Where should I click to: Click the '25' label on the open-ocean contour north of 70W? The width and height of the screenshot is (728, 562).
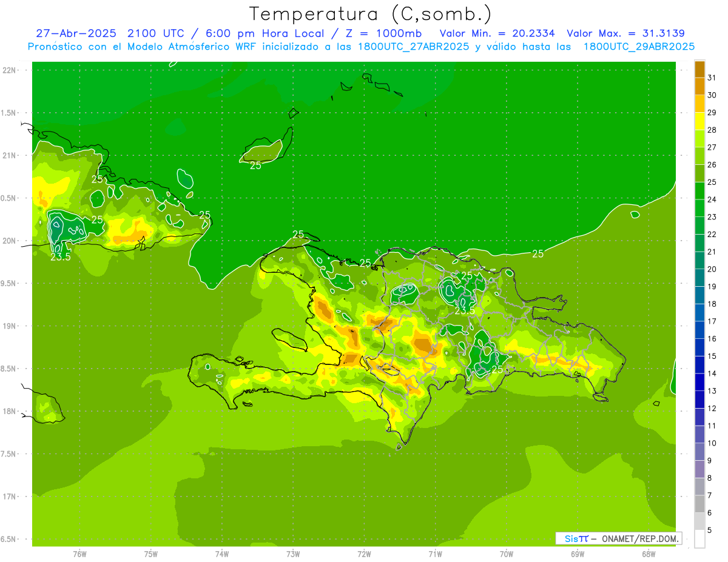(x=538, y=254)
